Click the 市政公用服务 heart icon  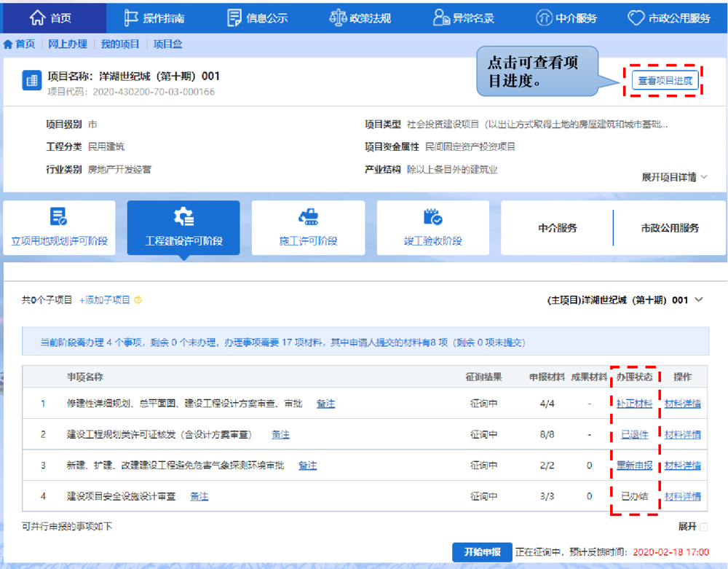tap(635, 16)
